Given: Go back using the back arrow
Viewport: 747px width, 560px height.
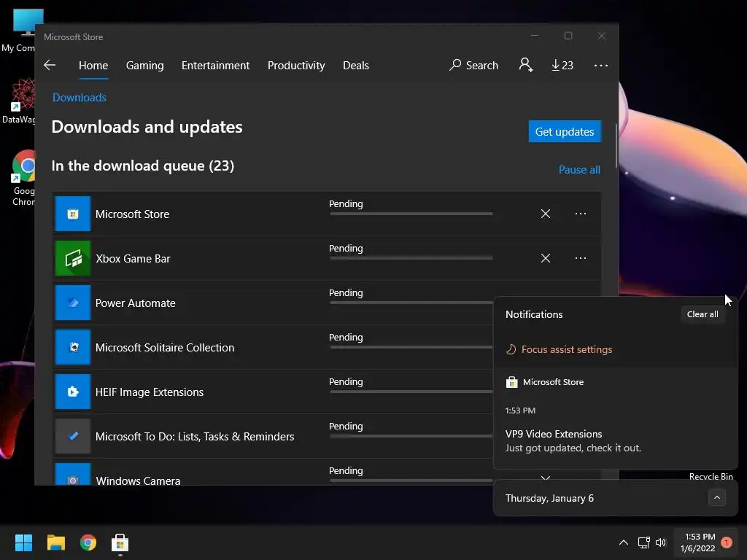Looking at the screenshot, I should click(50, 65).
